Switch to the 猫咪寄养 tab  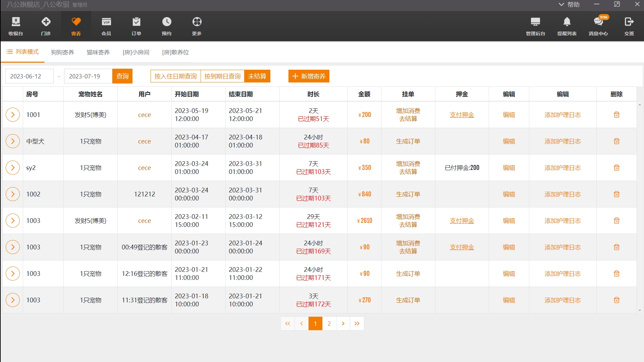(98, 52)
